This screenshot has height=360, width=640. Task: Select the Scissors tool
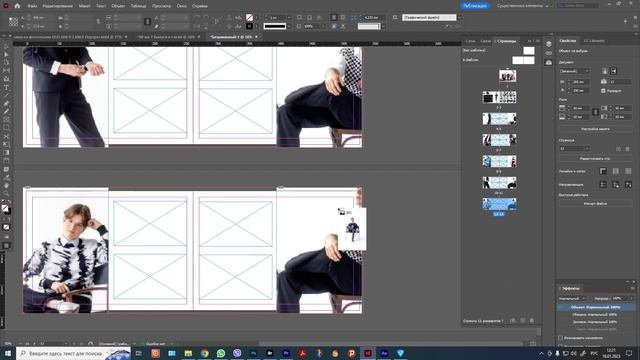pyautogui.click(x=6, y=136)
